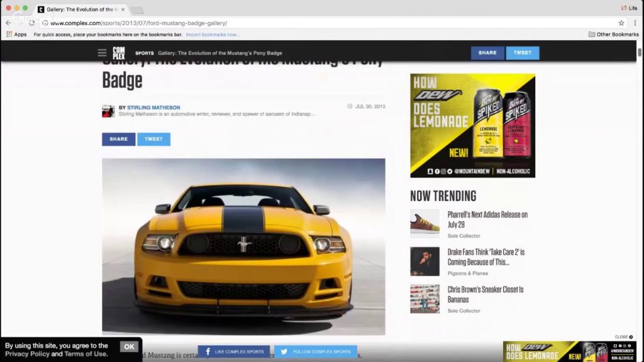
Task: Open the Other Bookmarks folder
Action: pos(613,35)
